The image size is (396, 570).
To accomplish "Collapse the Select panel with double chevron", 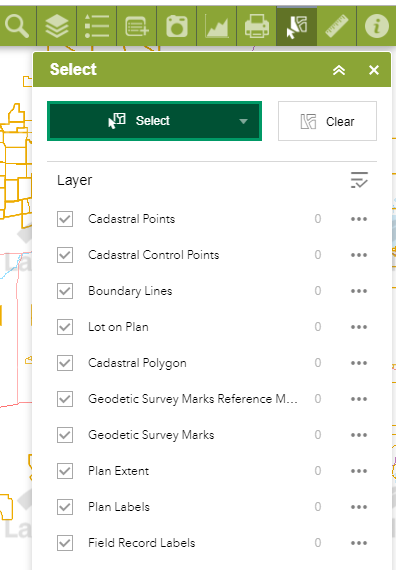I will (339, 70).
